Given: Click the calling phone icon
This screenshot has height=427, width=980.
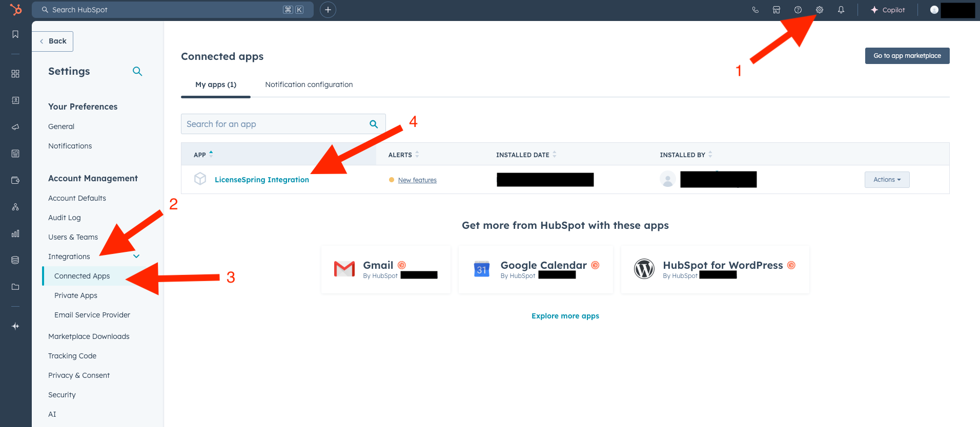Looking at the screenshot, I should tap(755, 10).
